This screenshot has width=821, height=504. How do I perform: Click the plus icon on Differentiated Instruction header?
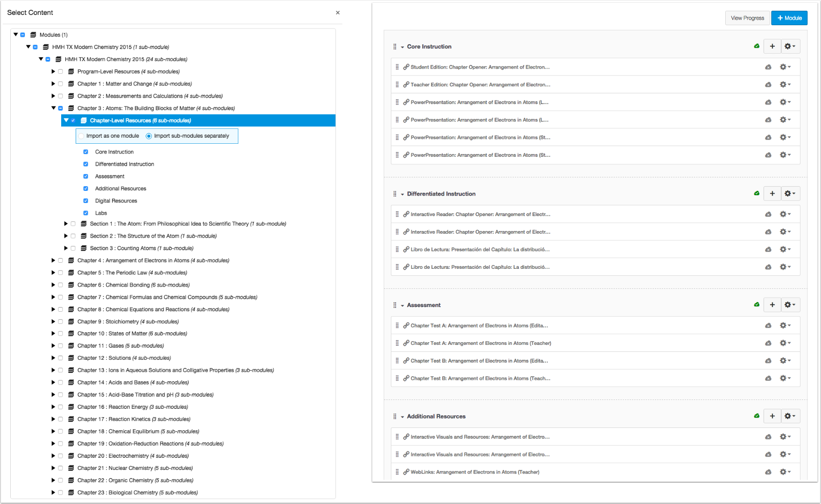pyautogui.click(x=772, y=193)
